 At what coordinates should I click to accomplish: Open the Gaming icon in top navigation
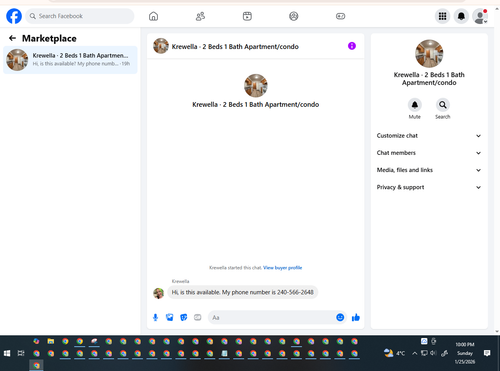(x=340, y=16)
